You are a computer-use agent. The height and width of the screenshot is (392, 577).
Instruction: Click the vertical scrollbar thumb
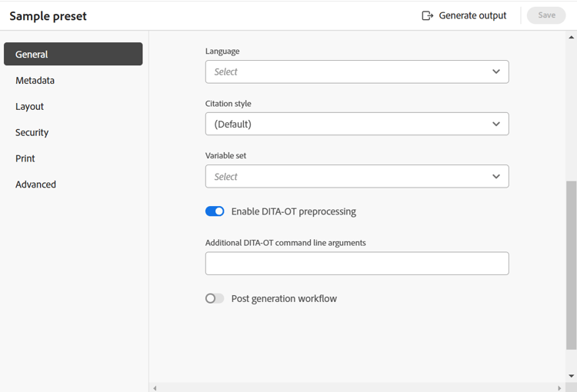coord(571,265)
